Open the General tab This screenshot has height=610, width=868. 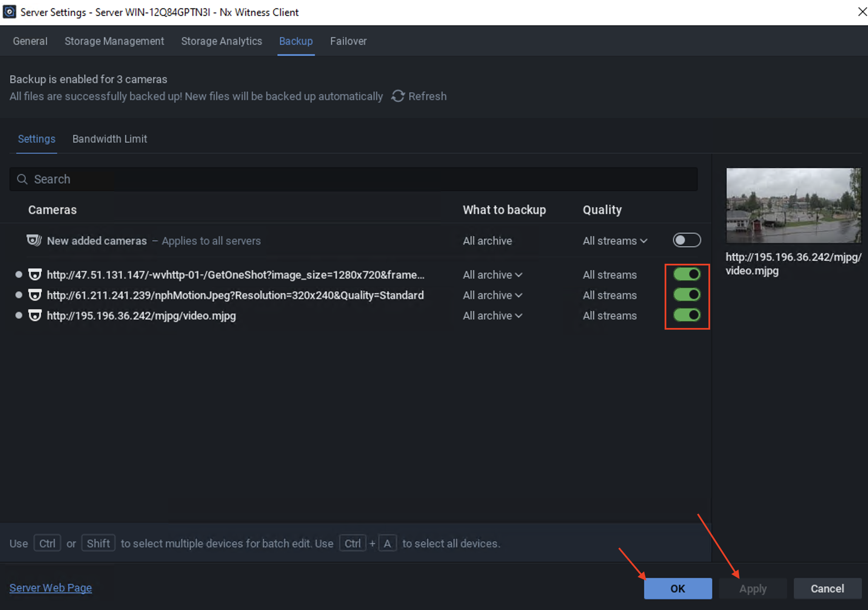coord(30,41)
